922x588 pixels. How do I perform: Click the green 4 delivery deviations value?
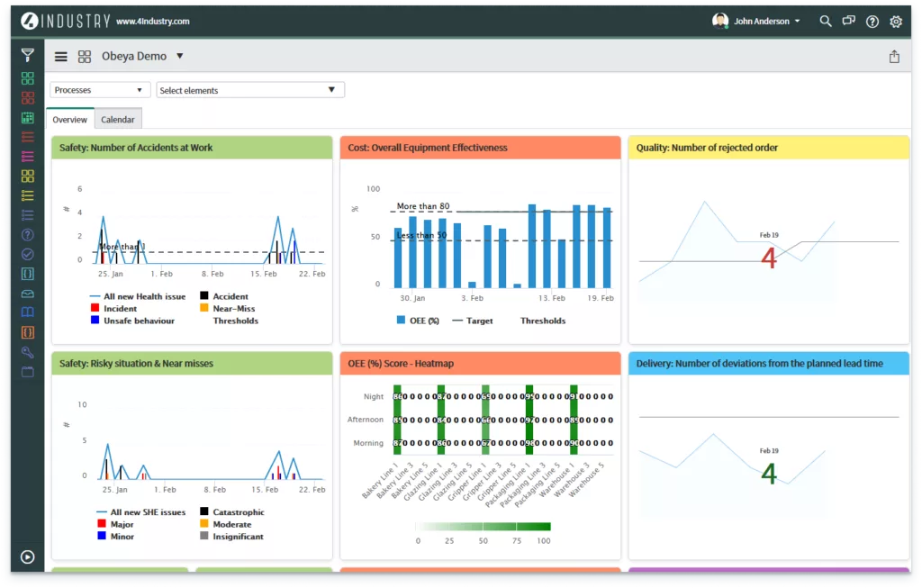[769, 474]
